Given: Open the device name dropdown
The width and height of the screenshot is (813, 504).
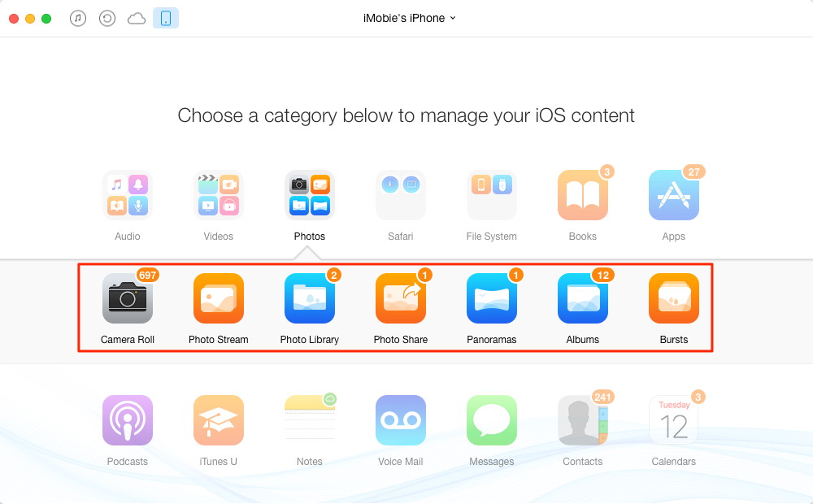Looking at the screenshot, I should pyautogui.click(x=410, y=18).
